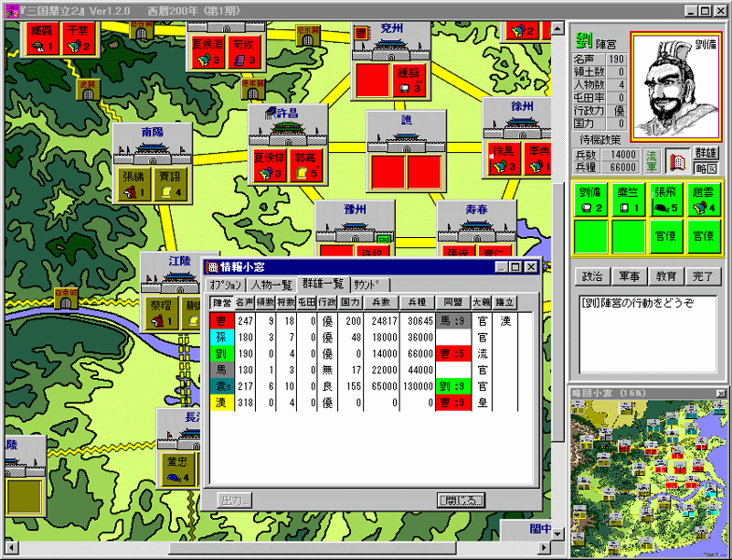Click the 閉じる button in 情報小窓
The image size is (732, 560).
(461, 500)
